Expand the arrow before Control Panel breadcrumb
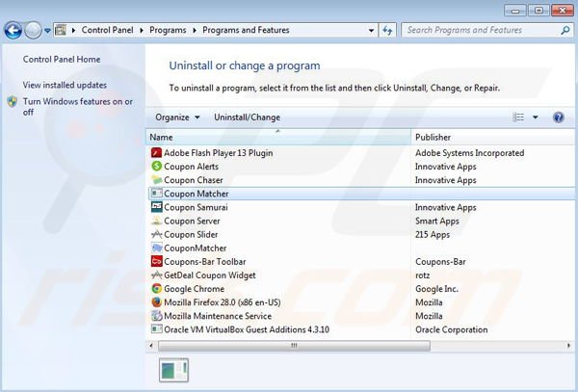 (x=74, y=30)
